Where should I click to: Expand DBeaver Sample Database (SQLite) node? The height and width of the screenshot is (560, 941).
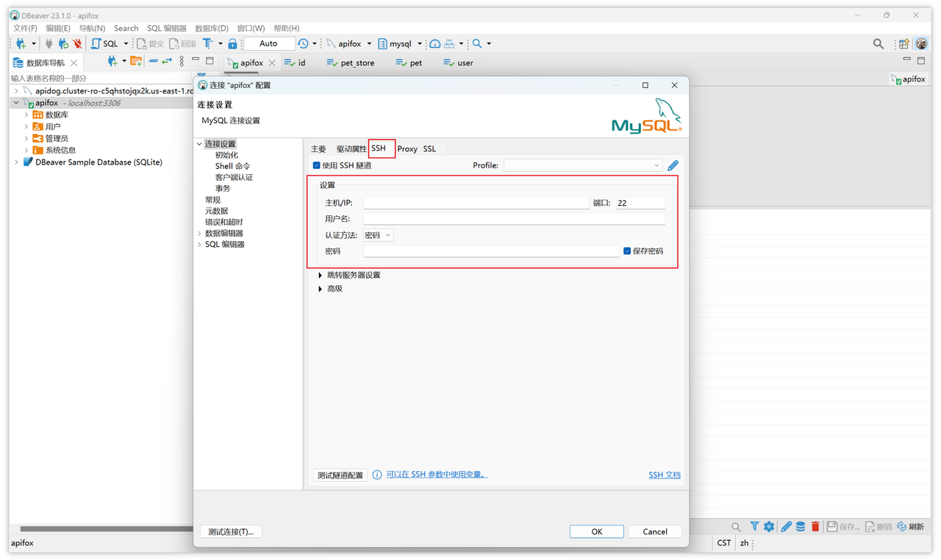(17, 162)
